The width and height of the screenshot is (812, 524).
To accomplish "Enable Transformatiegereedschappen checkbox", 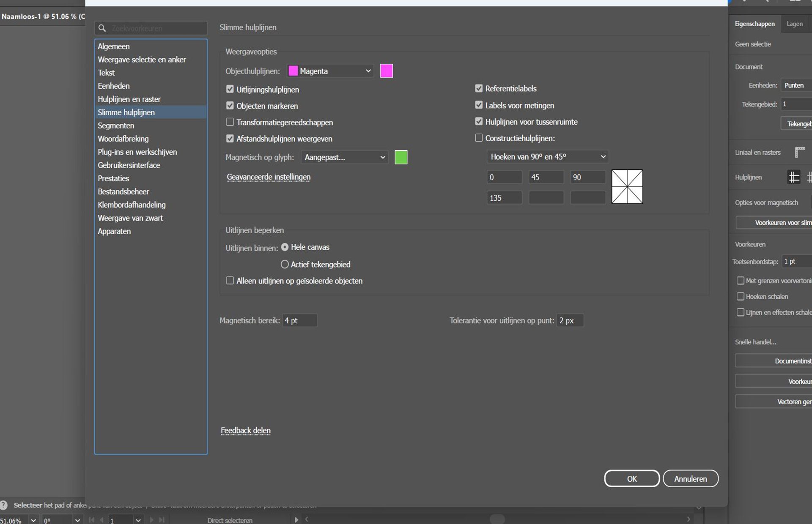I will tap(230, 122).
